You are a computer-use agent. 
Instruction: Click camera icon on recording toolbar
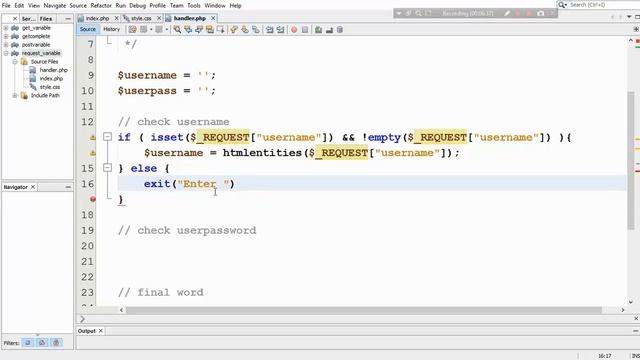(x=540, y=13)
